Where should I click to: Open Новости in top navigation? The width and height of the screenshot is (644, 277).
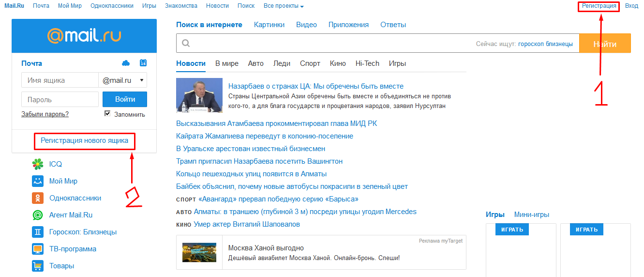pyautogui.click(x=217, y=6)
